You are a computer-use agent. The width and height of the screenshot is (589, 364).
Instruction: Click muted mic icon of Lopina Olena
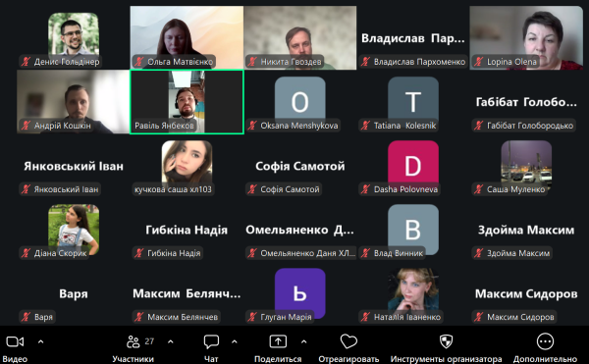click(x=479, y=62)
